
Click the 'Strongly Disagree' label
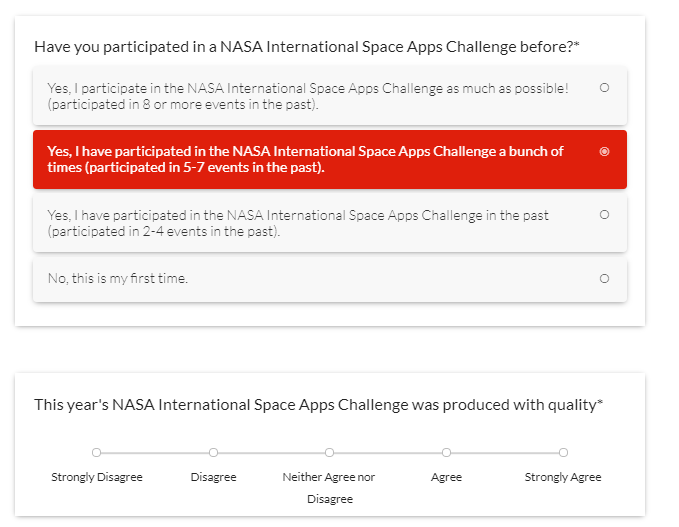coord(97,477)
